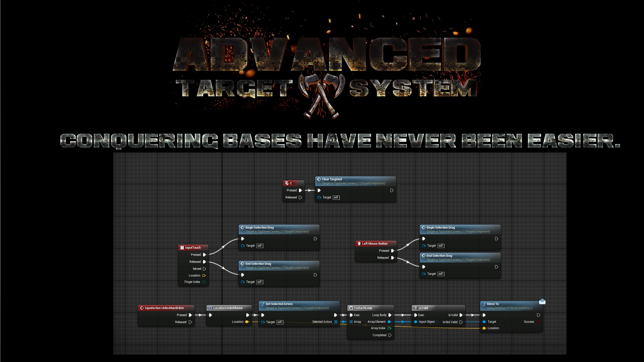Click the function icon on Get Selected Actors node
The height and width of the screenshot is (362, 644).
(263, 304)
